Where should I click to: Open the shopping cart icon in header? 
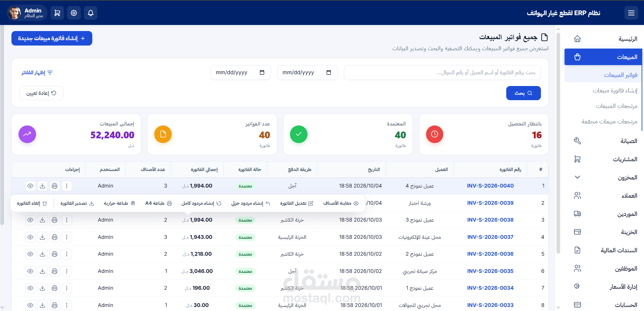57,13
